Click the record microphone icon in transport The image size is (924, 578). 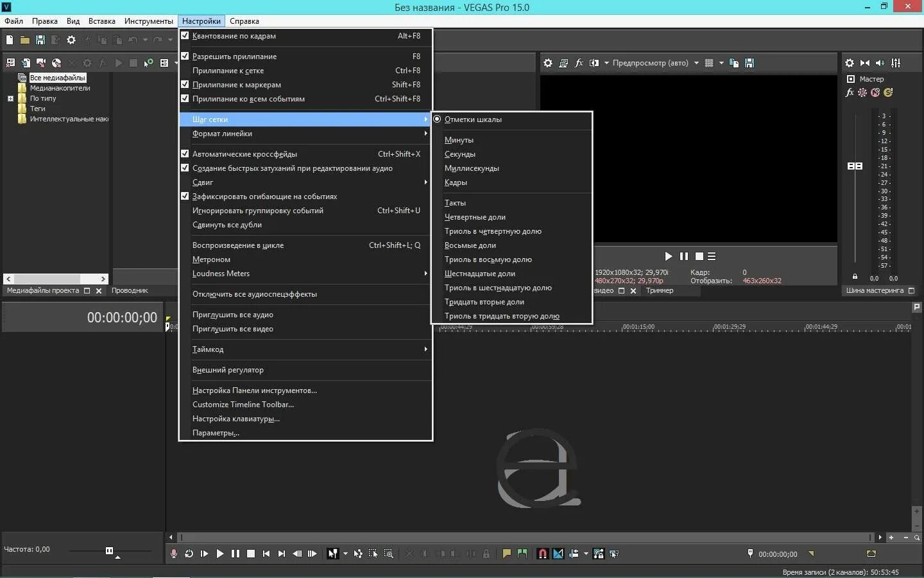pyautogui.click(x=174, y=554)
